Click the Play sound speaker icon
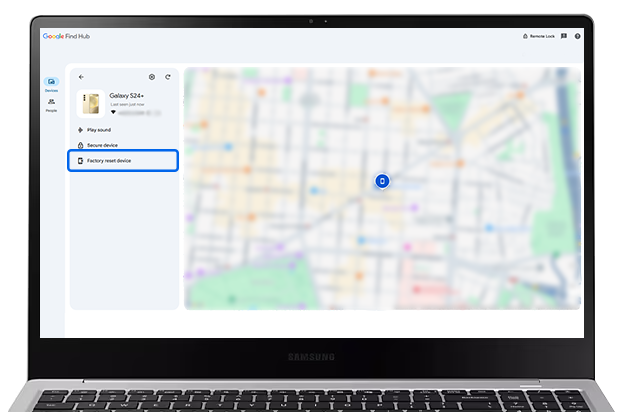Image resolution: width=623 pixels, height=412 pixels. [80, 130]
